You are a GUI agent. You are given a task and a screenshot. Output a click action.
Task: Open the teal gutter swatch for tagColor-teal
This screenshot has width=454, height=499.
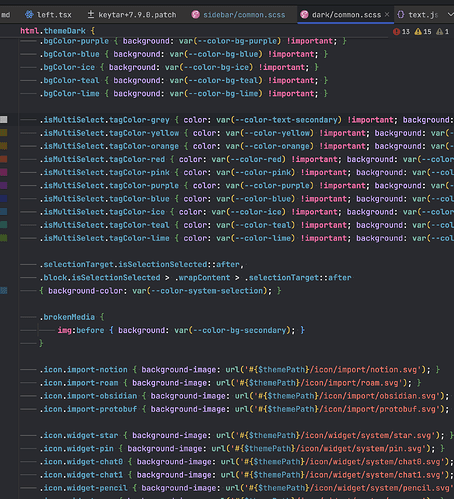pos(4,225)
